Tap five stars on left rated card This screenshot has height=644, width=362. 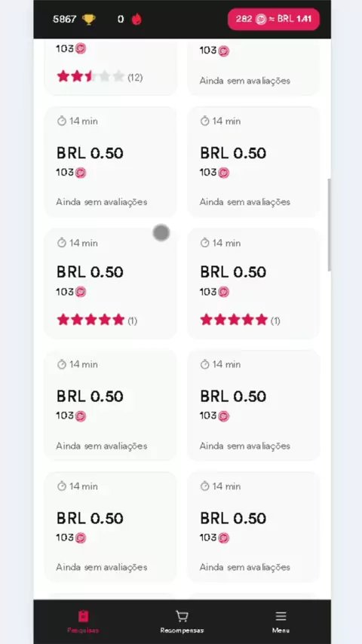[90, 320]
